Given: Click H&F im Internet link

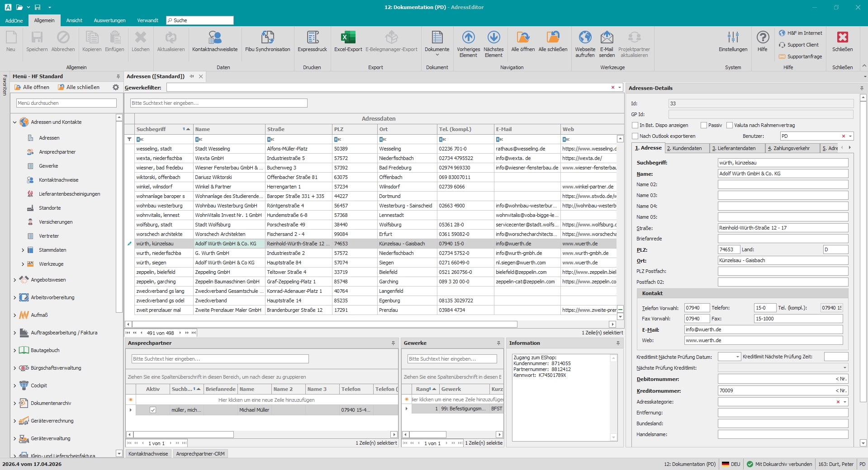Looking at the screenshot, I should tap(801, 33).
